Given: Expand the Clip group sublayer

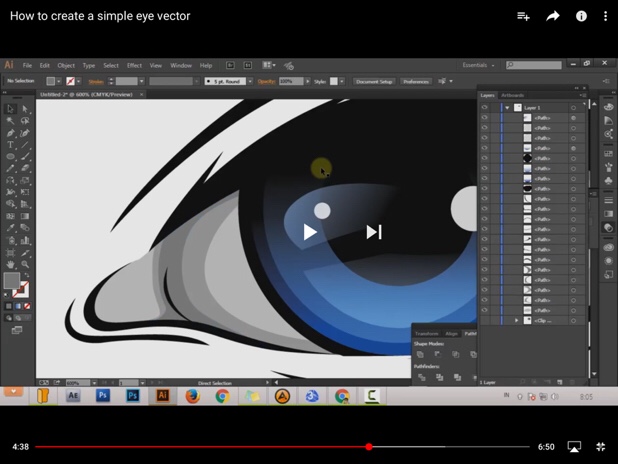Looking at the screenshot, I should [517, 320].
